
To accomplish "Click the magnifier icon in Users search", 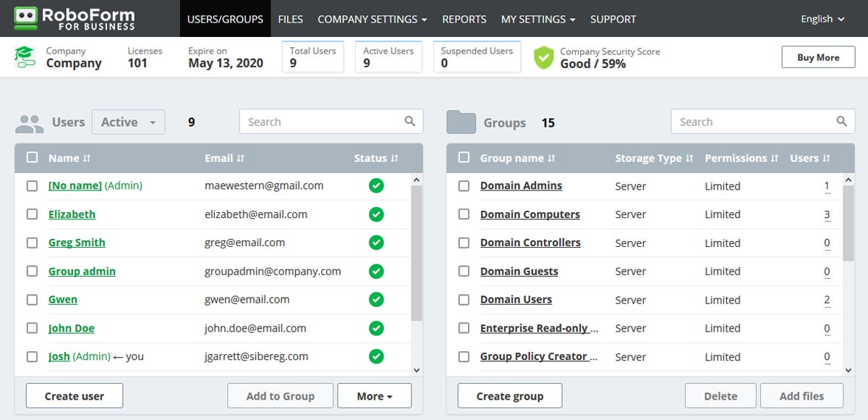I will click(x=409, y=122).
